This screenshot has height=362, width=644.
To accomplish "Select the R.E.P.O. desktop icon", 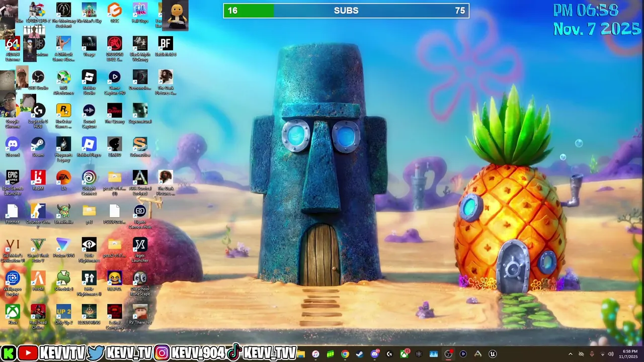I will coord(115,282).
